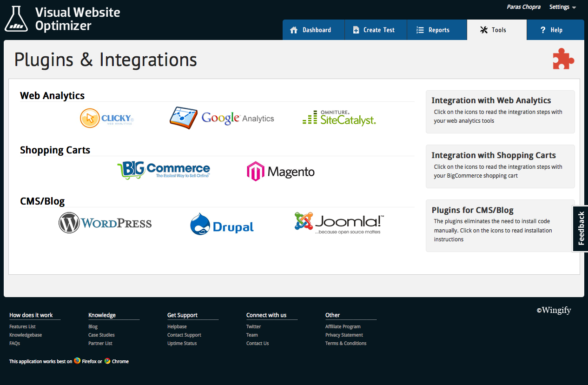Check the Uptime Status footer link
Image resolution: width=588 pixels, height=385 pixels.
[182, 343]
